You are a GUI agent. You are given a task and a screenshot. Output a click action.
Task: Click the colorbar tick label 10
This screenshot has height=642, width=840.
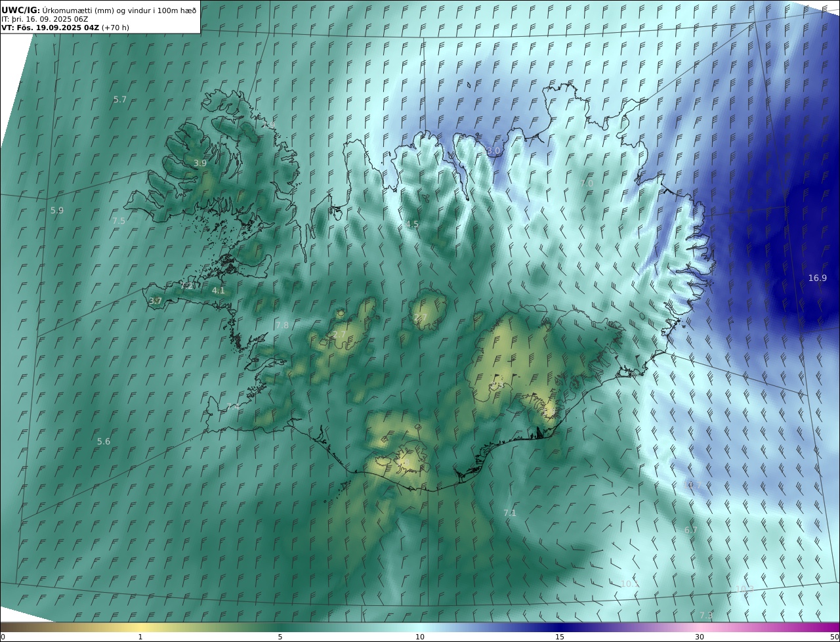(420, 637)
